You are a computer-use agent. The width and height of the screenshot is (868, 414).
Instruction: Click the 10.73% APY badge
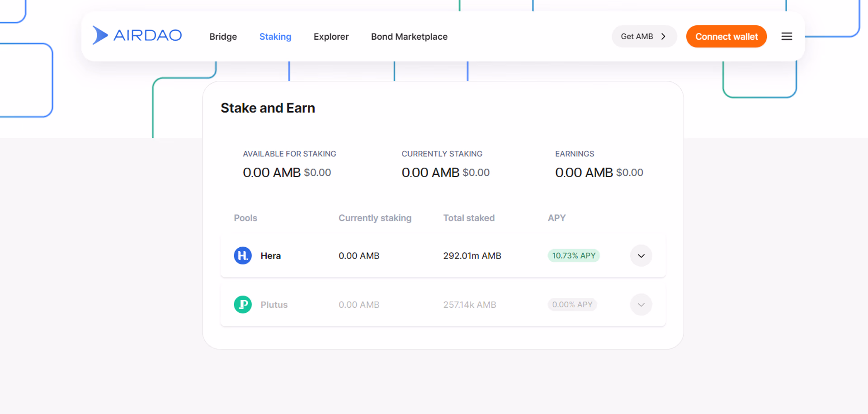point(574,256)
